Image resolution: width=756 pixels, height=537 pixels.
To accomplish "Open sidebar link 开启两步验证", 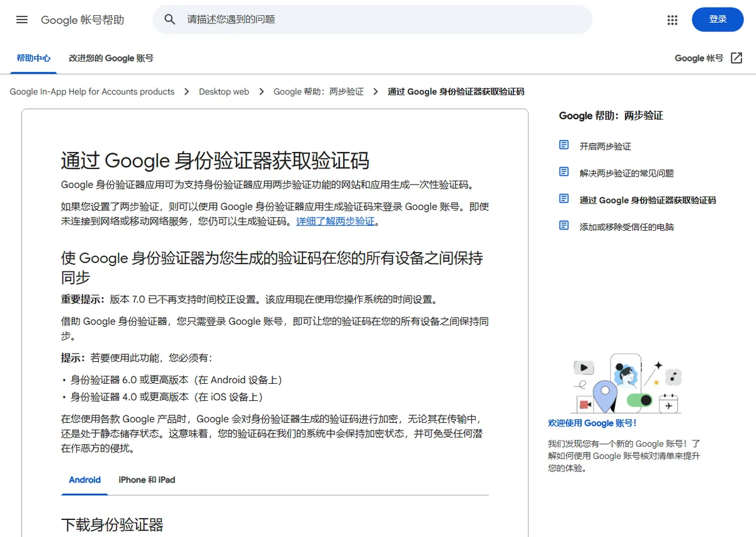I will pos(605,146).
